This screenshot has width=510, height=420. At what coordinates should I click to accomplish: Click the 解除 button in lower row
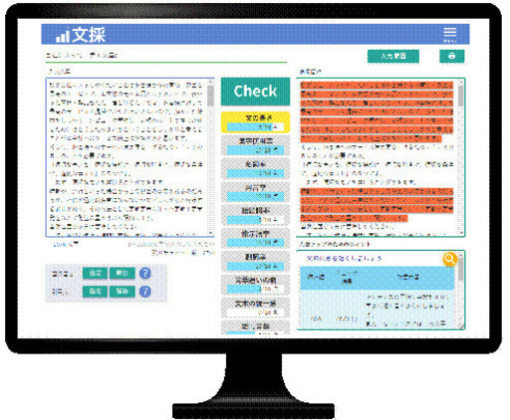click(123, 292)
